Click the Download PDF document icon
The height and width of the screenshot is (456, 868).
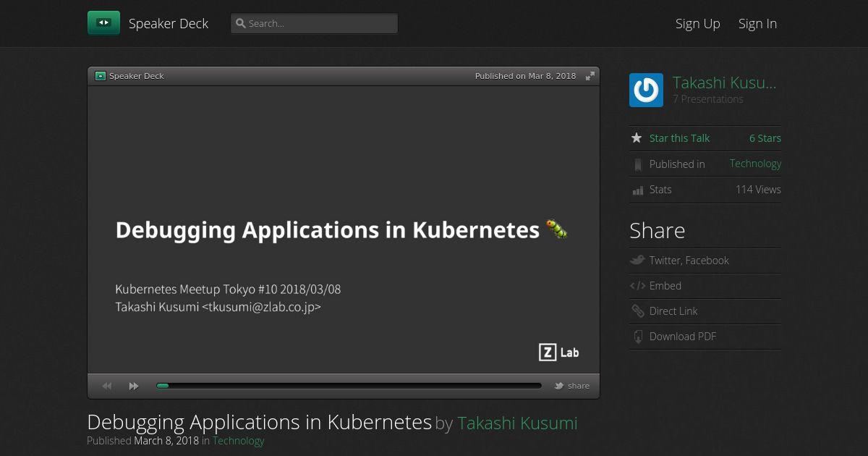point(637,337)
